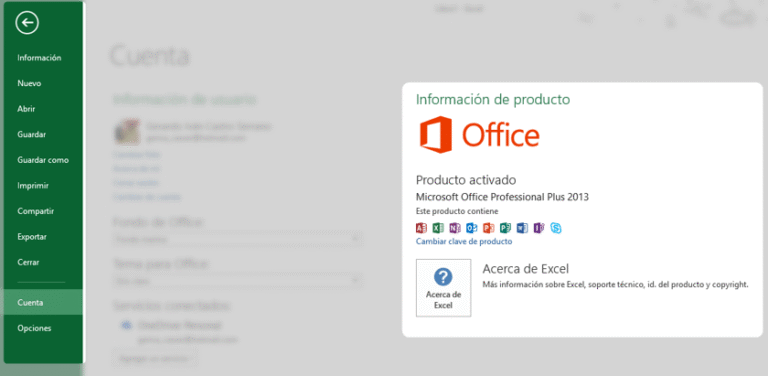Click the Access icon in product contents
Viewport: 768px width, 376px height.
[421, 228]
